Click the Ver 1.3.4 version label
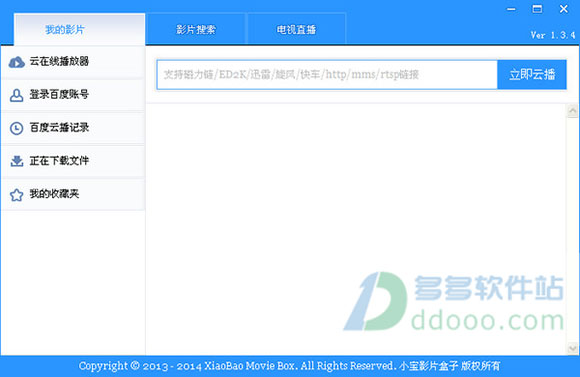 [553, 35]
